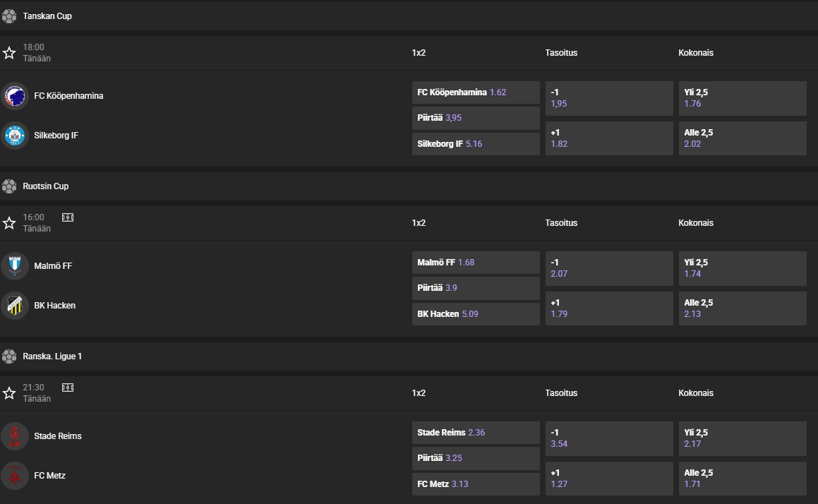
Task: Open Ranska. Ligue 1 league header
Action: [x=409, y=356]
